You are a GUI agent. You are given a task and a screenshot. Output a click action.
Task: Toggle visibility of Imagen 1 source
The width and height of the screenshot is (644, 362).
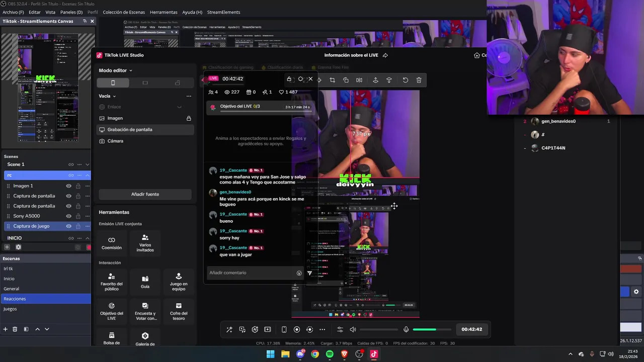(68, 186)
